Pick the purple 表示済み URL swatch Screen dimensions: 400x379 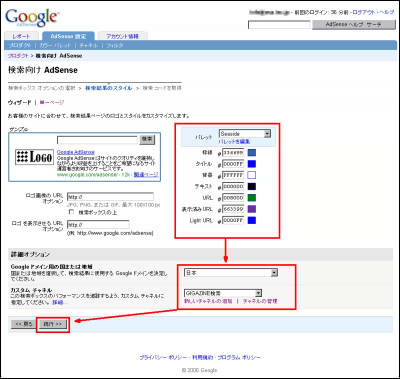click(252, 209)
